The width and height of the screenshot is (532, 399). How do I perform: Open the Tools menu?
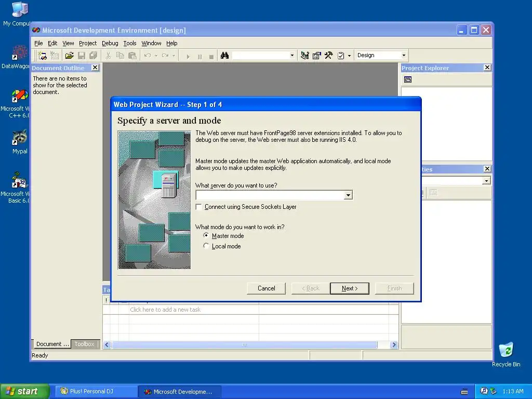(129, 43)
